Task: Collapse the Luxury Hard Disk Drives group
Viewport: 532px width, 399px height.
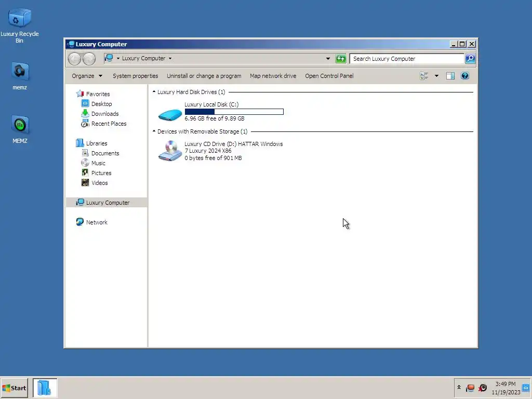Action: (x=154, y=92)
